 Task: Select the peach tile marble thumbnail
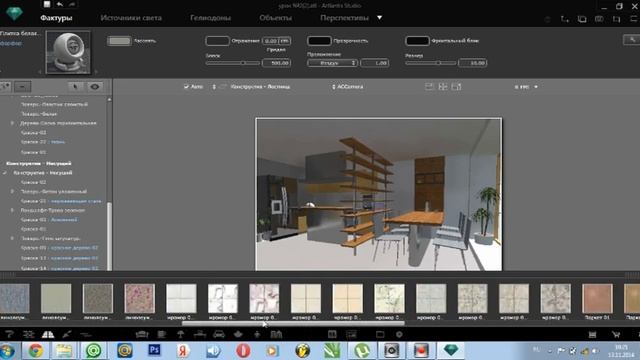point(347,299)
